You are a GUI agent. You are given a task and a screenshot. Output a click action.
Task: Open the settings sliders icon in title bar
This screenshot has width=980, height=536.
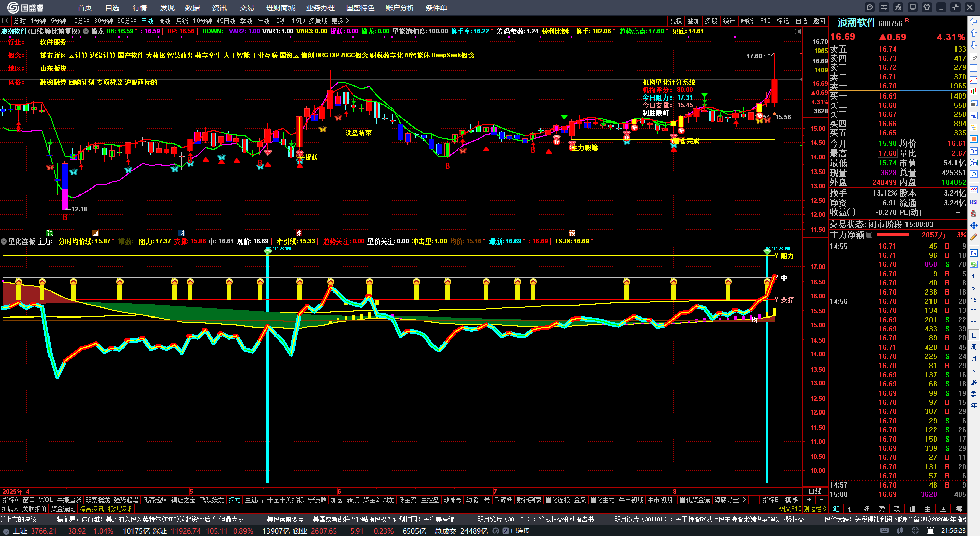coord(884,7)
